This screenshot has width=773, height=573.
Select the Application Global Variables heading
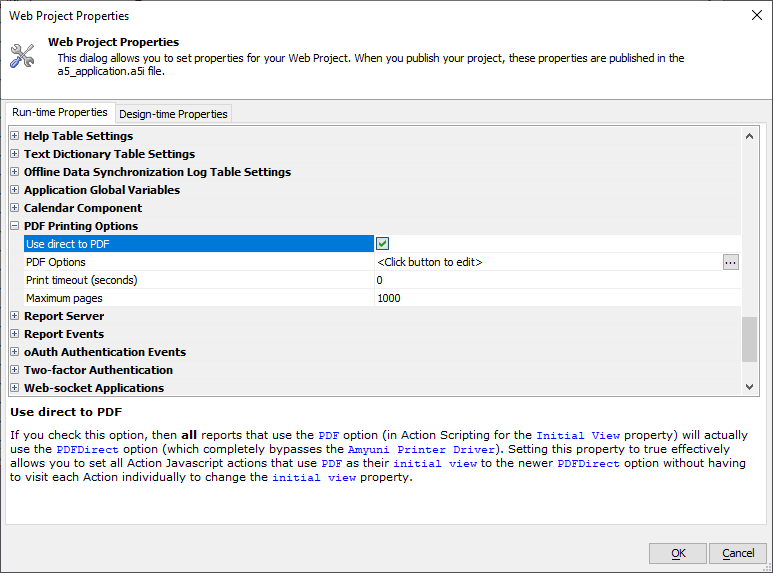(102, 190)
